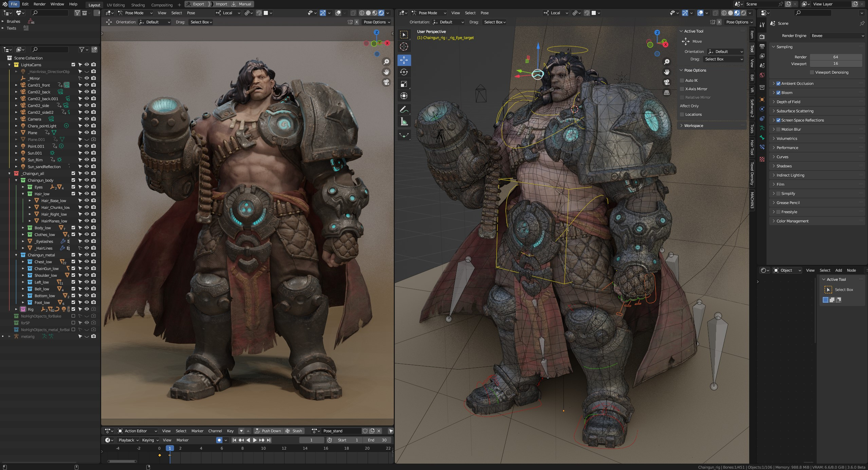Switch to UV Editing workspace tab
Screen dimensions: 868x470
coord(116,5)
